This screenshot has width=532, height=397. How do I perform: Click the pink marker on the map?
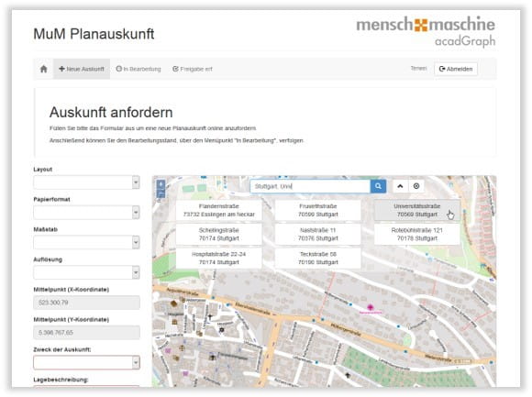point(371,307)
